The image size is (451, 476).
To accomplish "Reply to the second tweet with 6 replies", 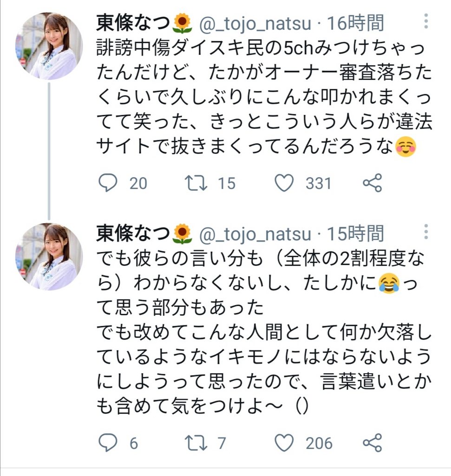I will tap(108, 443).
